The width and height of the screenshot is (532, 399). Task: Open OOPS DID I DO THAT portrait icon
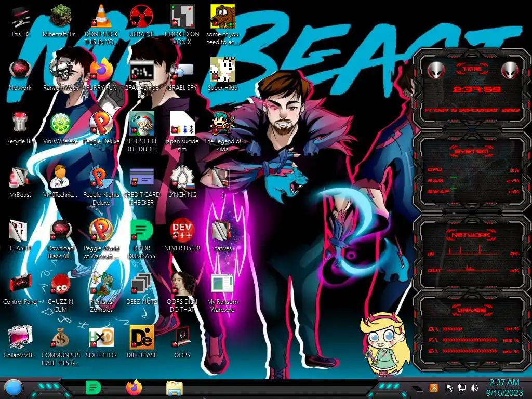pos(182,284)
